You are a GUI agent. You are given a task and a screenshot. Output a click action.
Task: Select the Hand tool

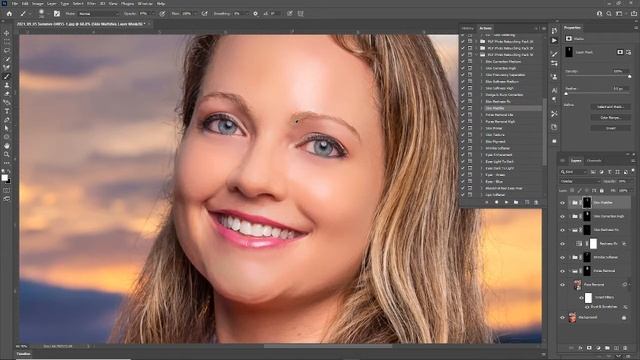tap(7, 146)
